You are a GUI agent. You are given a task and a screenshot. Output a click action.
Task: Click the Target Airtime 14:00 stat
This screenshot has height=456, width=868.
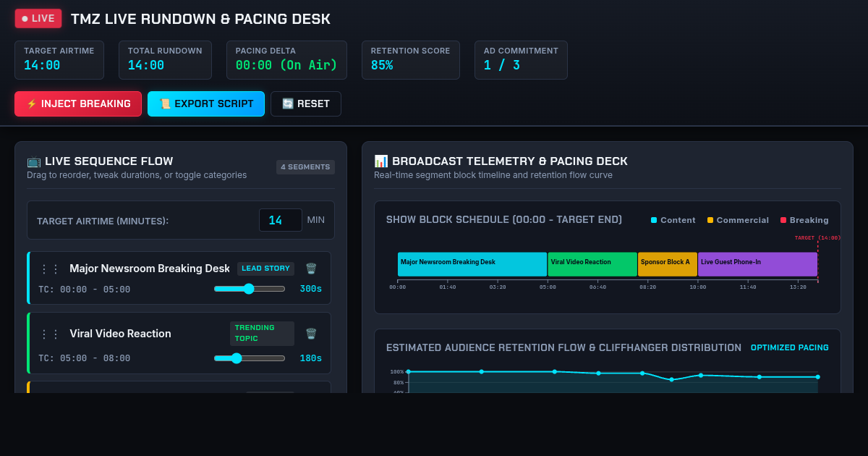pos(59,59)
